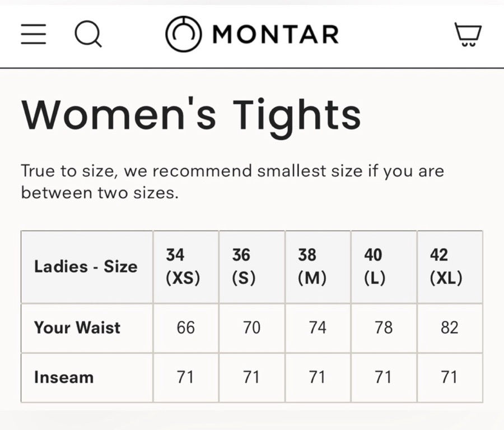Image resolution: width=504 pixels, height=430 pixels.
Task: Click the Women's Tights page title
Action: (191, 114)
